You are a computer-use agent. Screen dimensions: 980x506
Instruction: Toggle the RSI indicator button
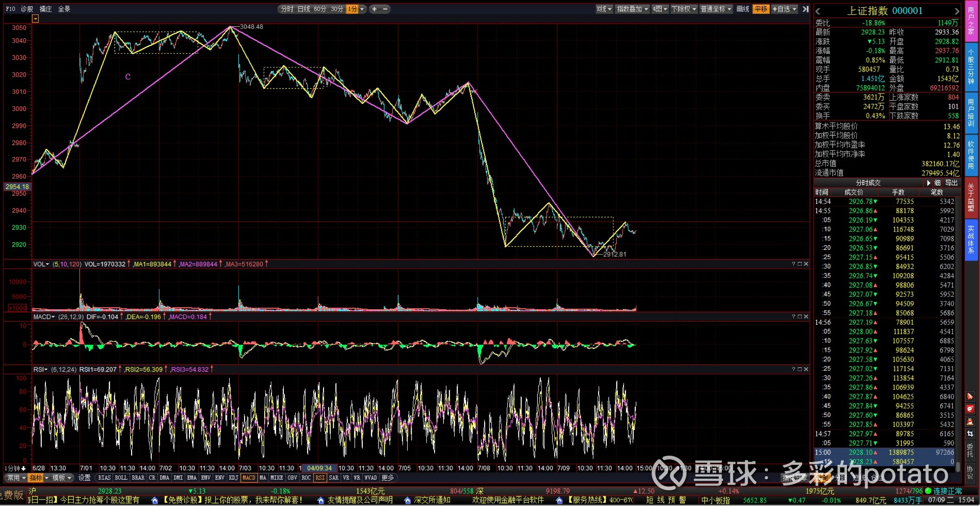click(320, 478)
